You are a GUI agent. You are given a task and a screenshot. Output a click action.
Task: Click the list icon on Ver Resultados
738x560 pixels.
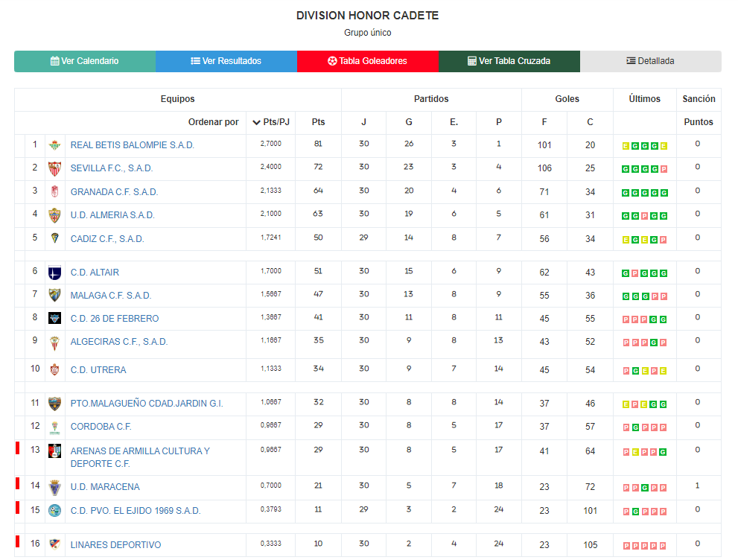[x=195, y=61]
